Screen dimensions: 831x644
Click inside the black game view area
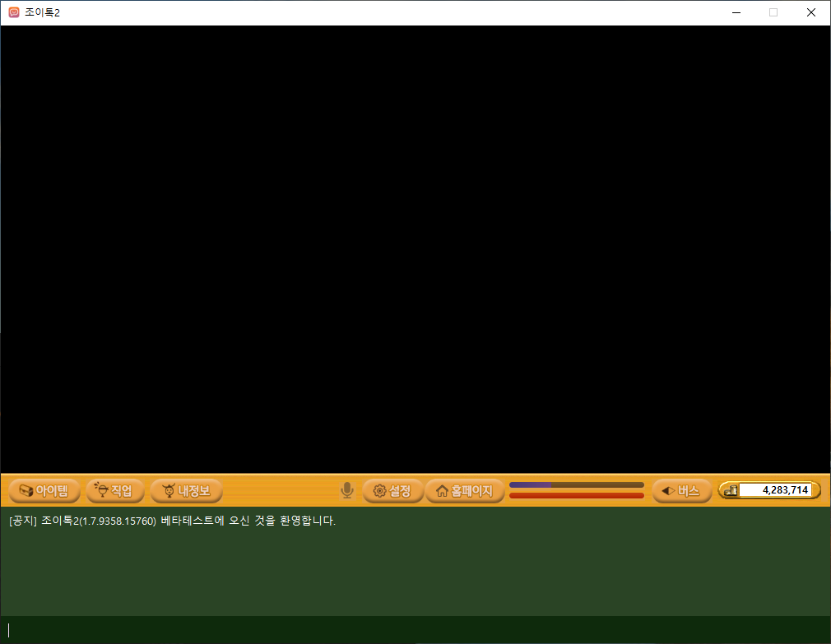coord(415,248)
